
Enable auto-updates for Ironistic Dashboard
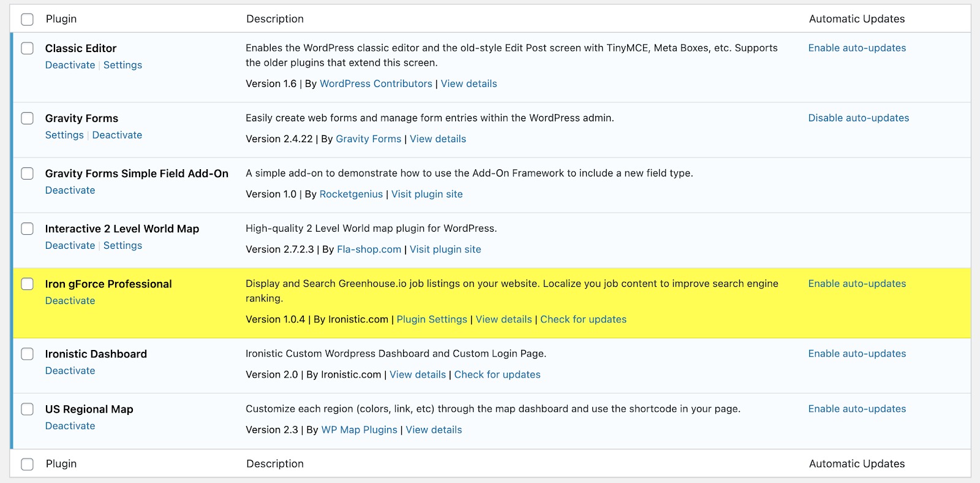[x=857, y=353]
